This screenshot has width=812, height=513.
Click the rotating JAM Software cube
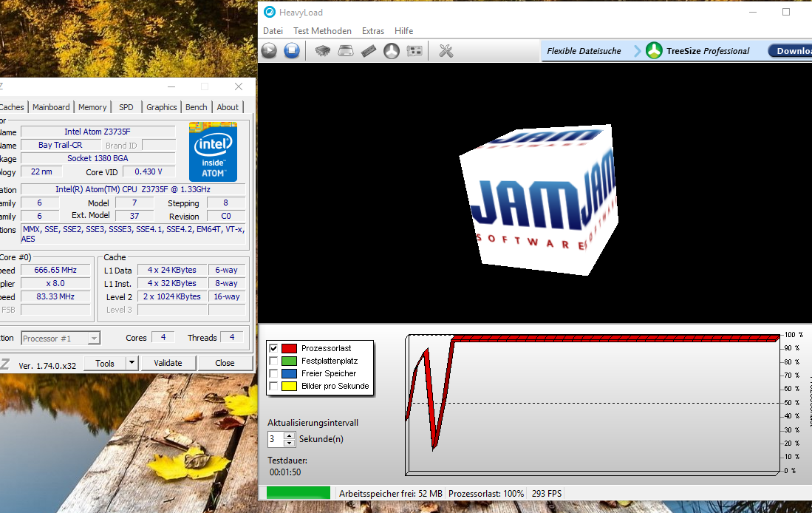(539, 200)
